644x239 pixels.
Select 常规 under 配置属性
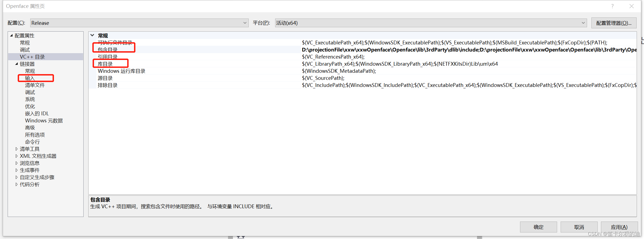pyautogui.click(x=25, y=43)
